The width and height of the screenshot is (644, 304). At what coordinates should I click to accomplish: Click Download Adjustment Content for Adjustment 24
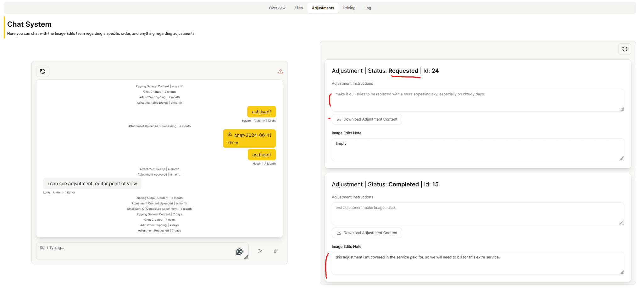[x=367, y=119]
